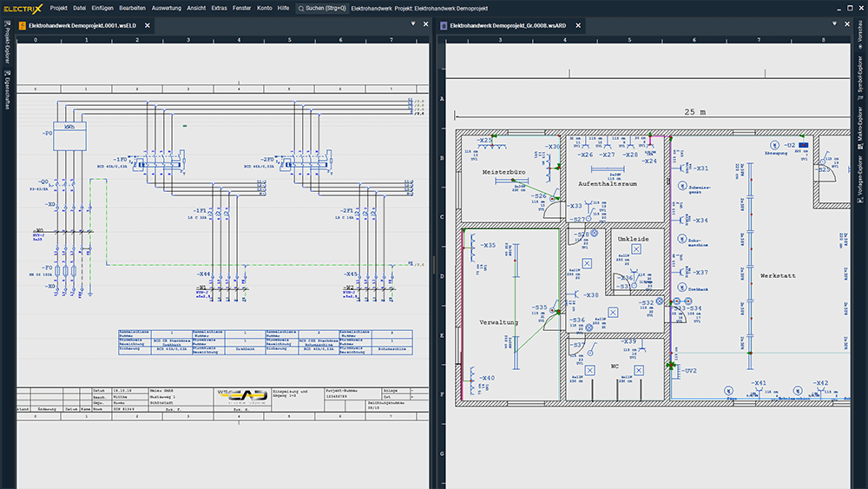The height and width of the screenshot is (489, 868).
Task: Click the Suchen (Strg+Q) search field
Action: [322, 9]
